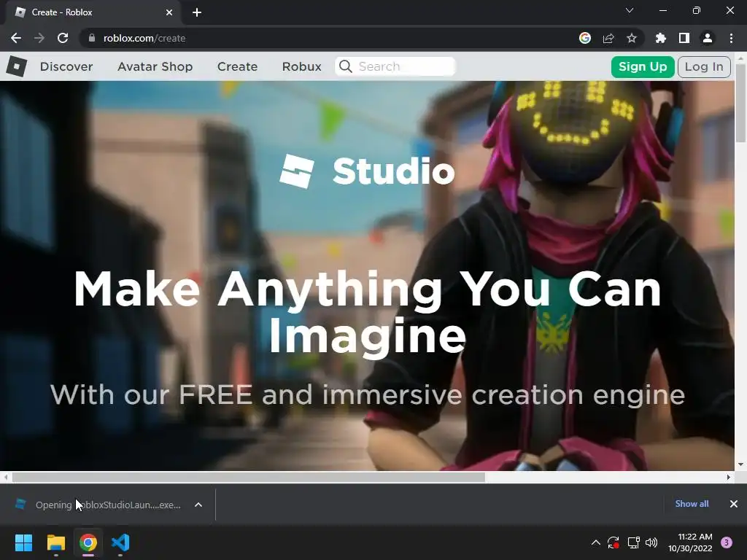Click the Show all downloads link
The height and width of the screenshot is (560, 747).
point(692,503)
